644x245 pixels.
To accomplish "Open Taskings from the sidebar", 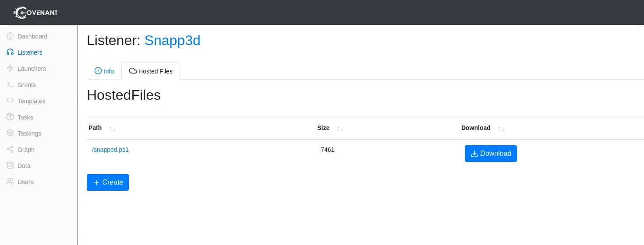I will pos(29,133).
